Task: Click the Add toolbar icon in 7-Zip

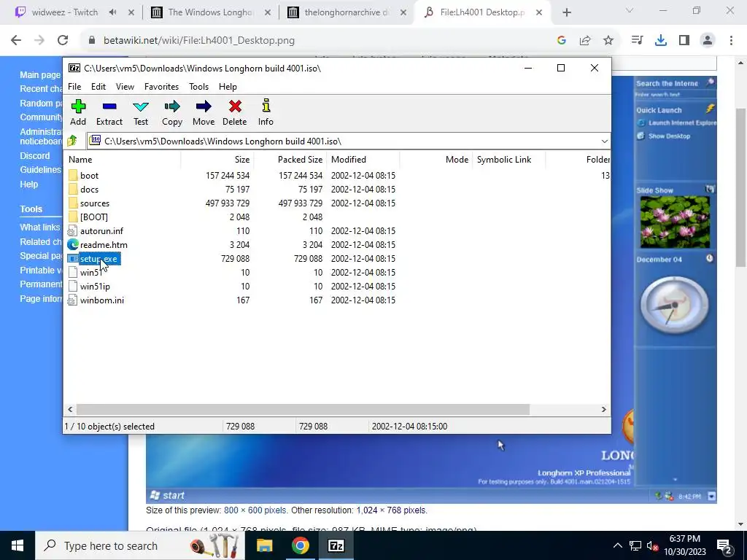Action: click(78, 106)
